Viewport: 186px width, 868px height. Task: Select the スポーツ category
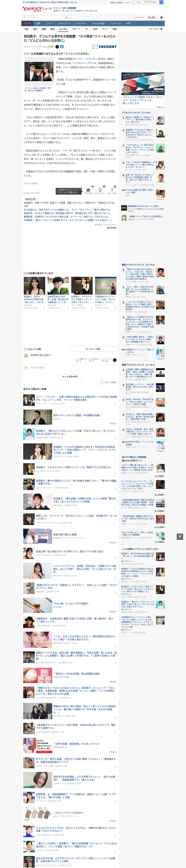76,29
